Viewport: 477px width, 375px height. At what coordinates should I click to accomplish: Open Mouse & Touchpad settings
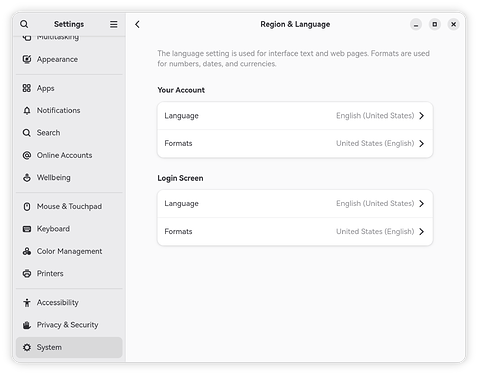pos(69,207)
